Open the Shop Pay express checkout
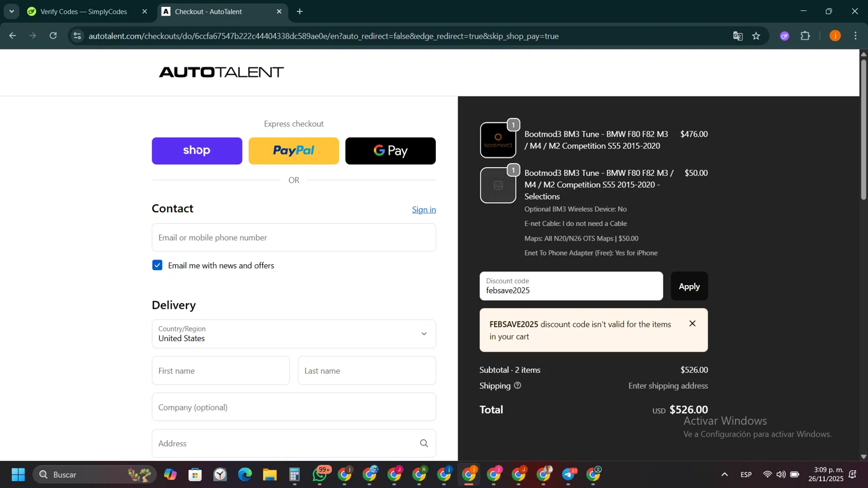 click(x=197, y=151)
